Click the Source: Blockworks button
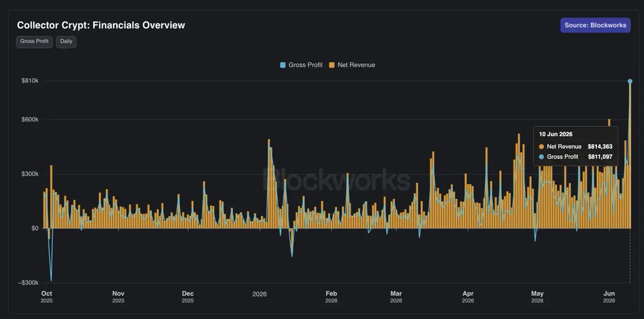Screen dimensions: 644x319 [x=595, y=25]
